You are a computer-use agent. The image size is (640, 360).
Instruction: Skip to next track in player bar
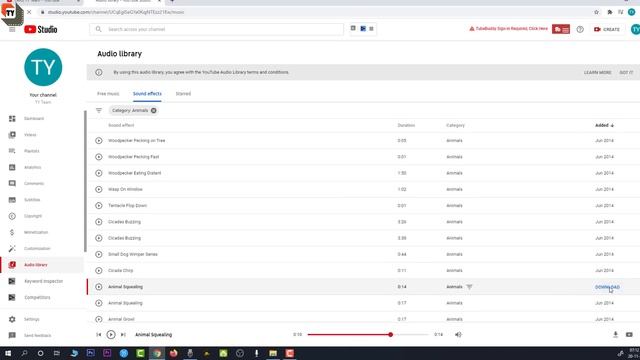pos(123,335)
